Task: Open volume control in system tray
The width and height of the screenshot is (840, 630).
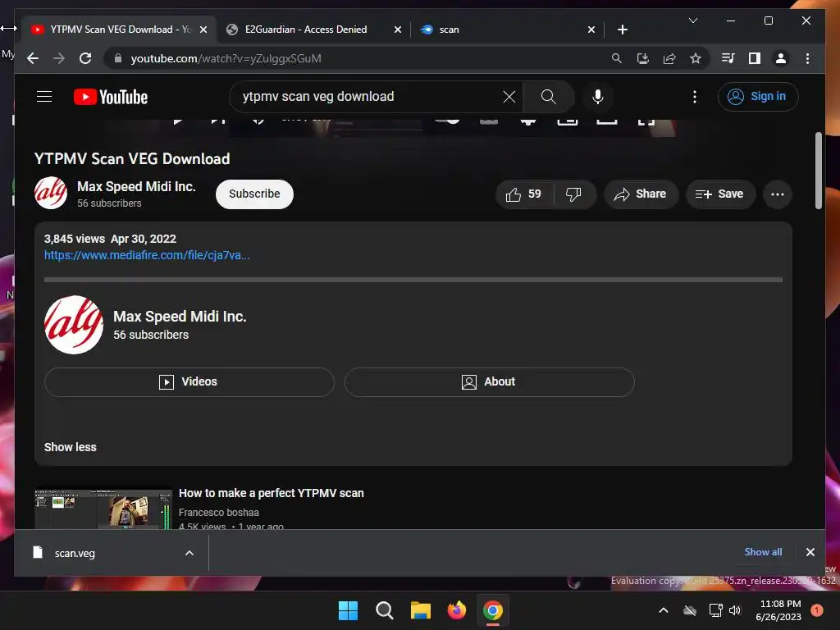Action: click(735, 610)
